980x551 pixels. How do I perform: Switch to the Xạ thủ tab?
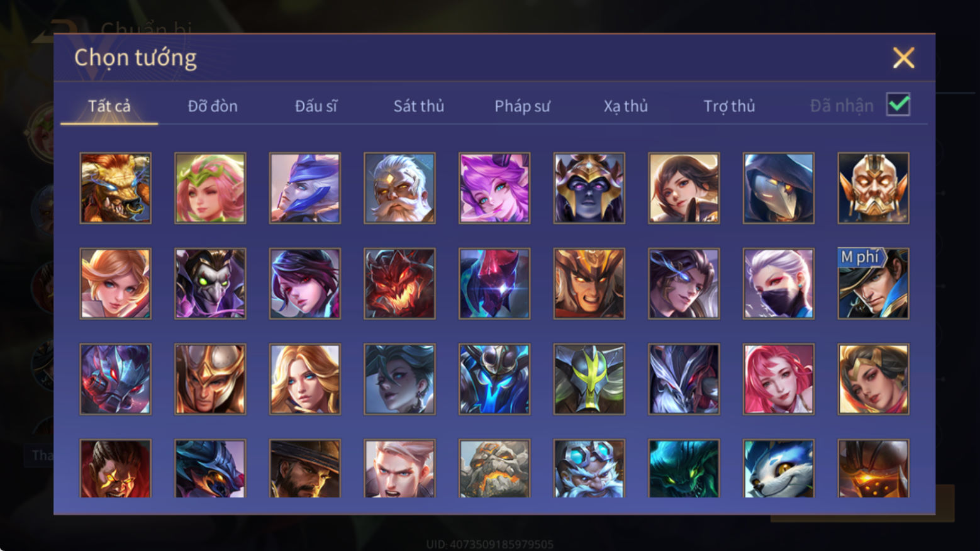626,106
